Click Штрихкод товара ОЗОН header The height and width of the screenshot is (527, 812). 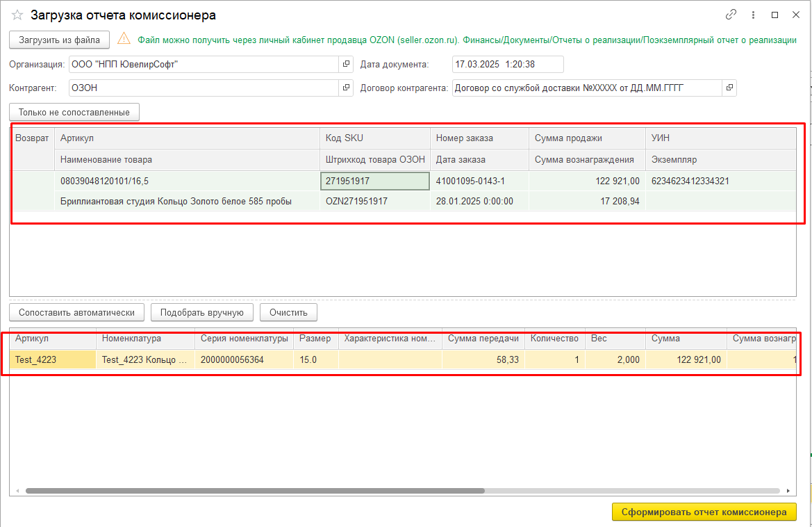tap(375, 160)
